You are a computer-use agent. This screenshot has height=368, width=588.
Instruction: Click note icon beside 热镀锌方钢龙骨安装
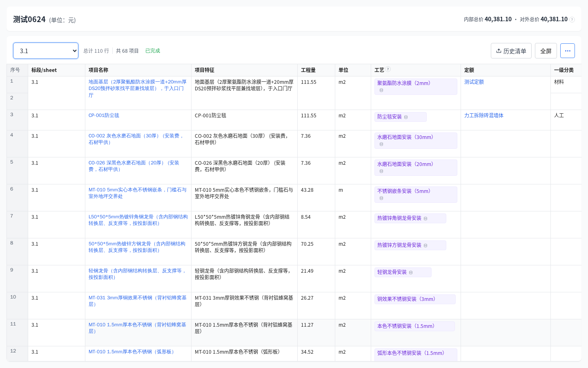425,245
